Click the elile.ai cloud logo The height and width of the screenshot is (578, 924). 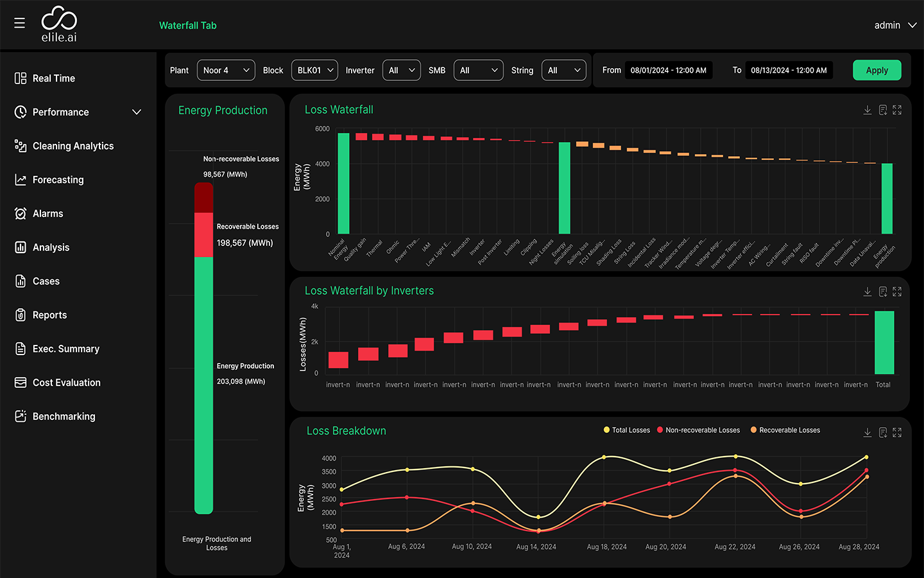pyautogui.click(x=59, y=24)
